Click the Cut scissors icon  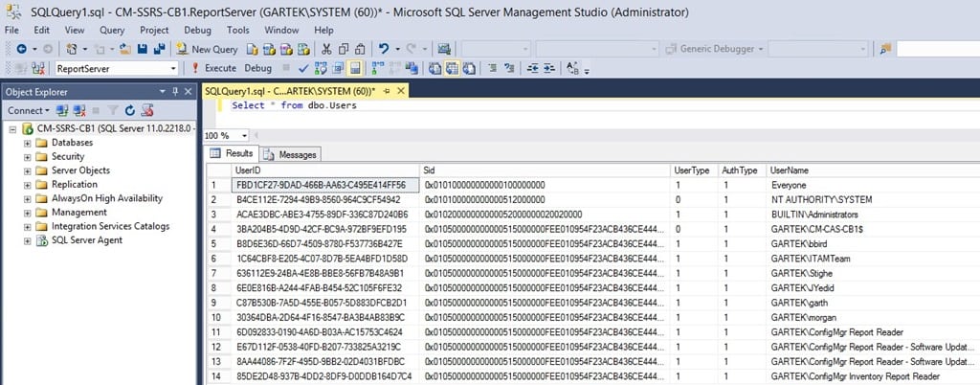coord(327,49)
